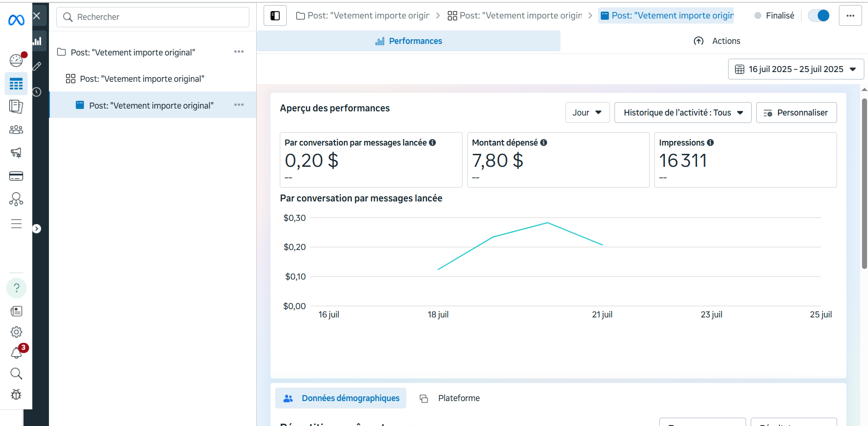Expand the collapsed sidebar arrow

pos(37,229)
